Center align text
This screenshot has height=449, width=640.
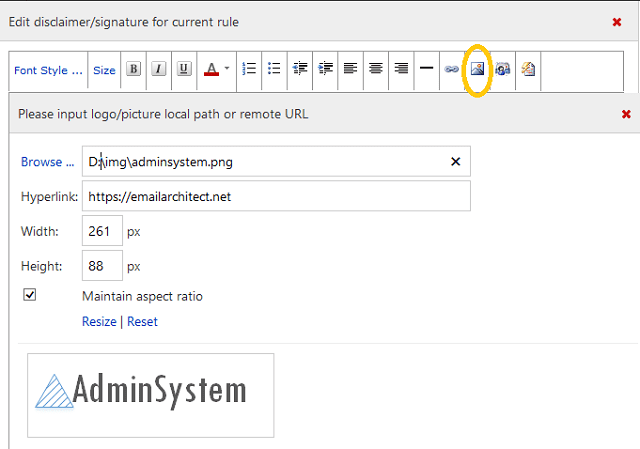(x=376, y=68)
